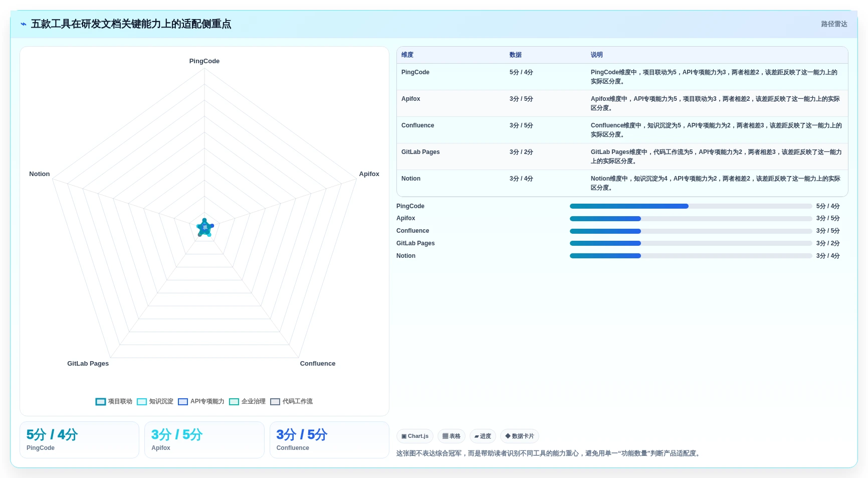Select the 表格 tag

click(x=452, y=436)
